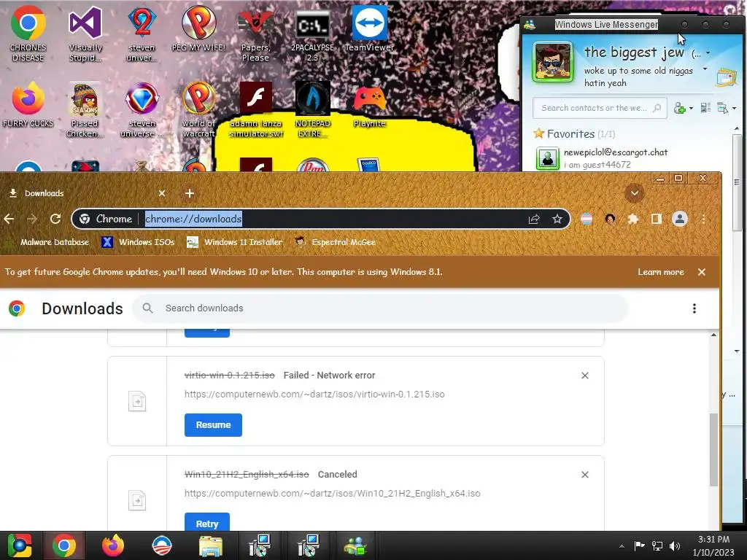Open Firefox from taskbar
The height and width of the screenshot is (560, 747).
pos(113,545)
